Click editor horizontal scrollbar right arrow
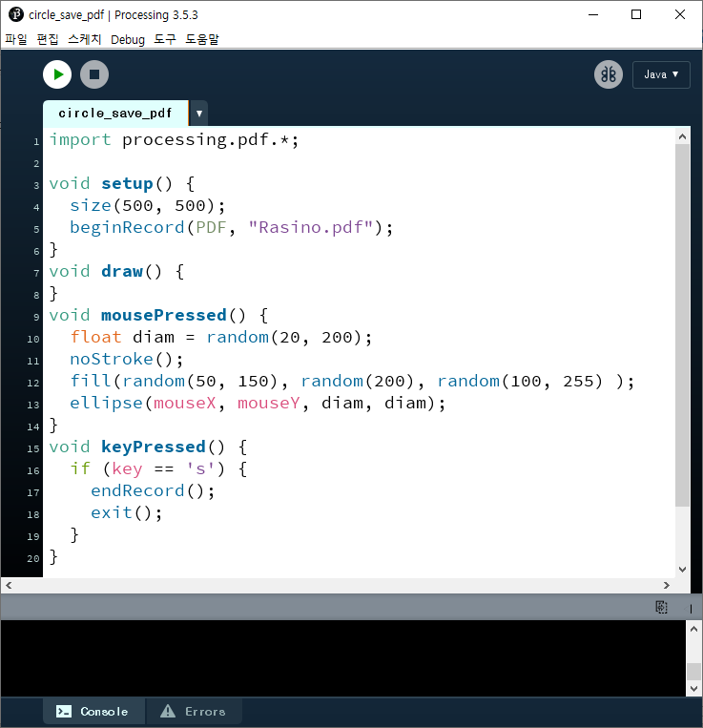Image resolution: width=703 pixels, height=728 pixels. coord(667,586)
